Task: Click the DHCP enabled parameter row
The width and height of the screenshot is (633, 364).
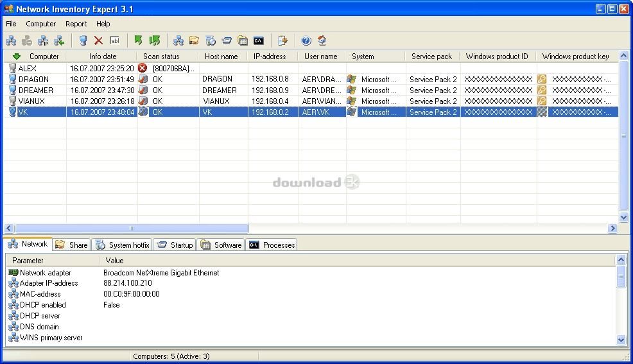Action: 311,305
